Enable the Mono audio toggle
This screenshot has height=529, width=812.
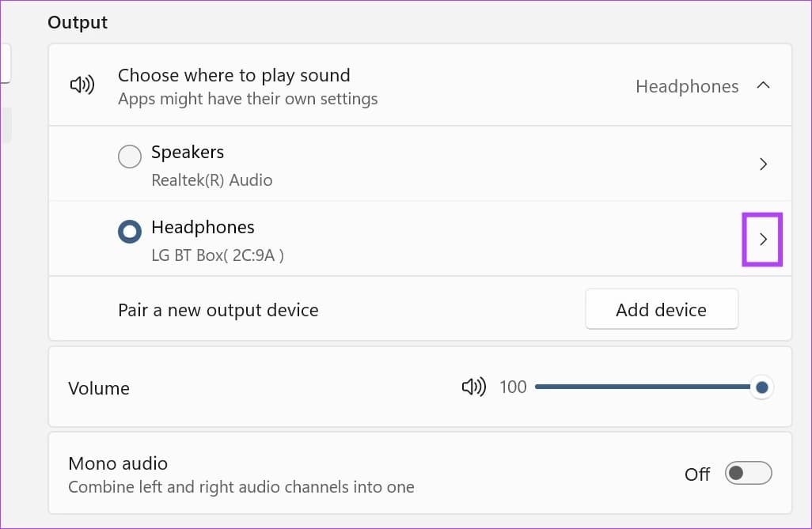[748, 474]
